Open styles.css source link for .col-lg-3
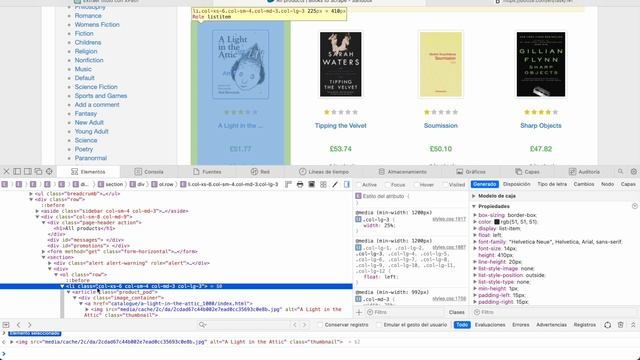The image size is (640, 360). (x=449, y=219)
